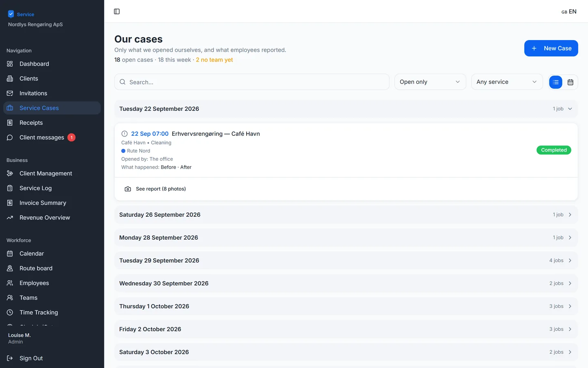This screenshot has width=588, height=368.
Task: Open the Teams page
Action: click(52, 298)
